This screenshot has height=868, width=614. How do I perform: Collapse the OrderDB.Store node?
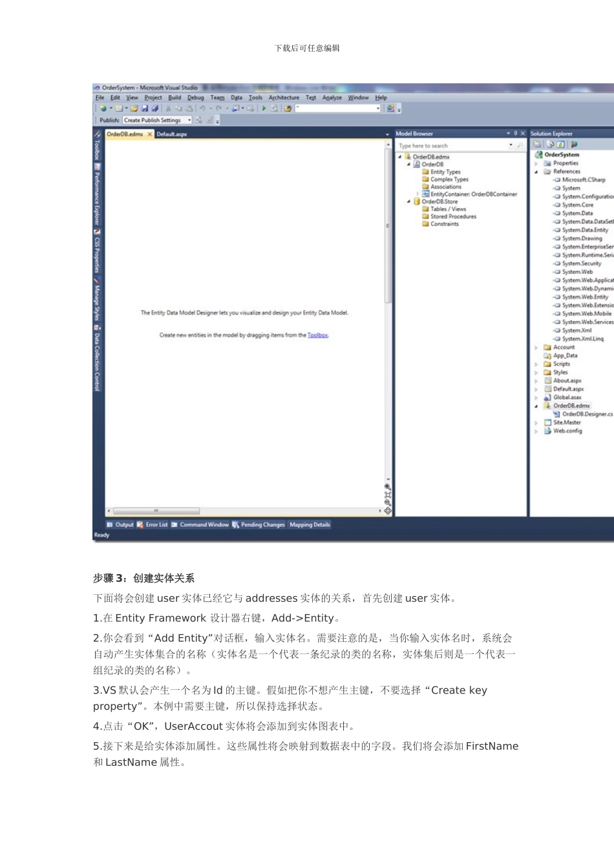(x=408, y=201)
